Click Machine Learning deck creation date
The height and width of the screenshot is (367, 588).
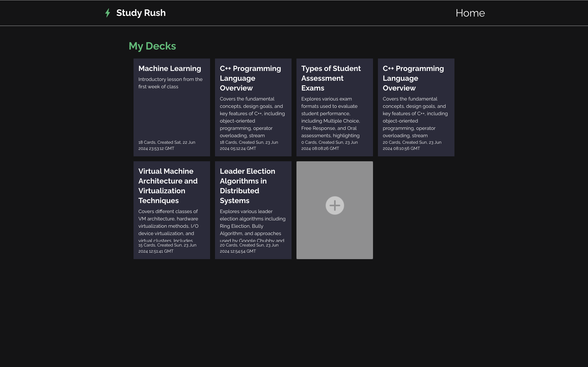coord(167,145)
